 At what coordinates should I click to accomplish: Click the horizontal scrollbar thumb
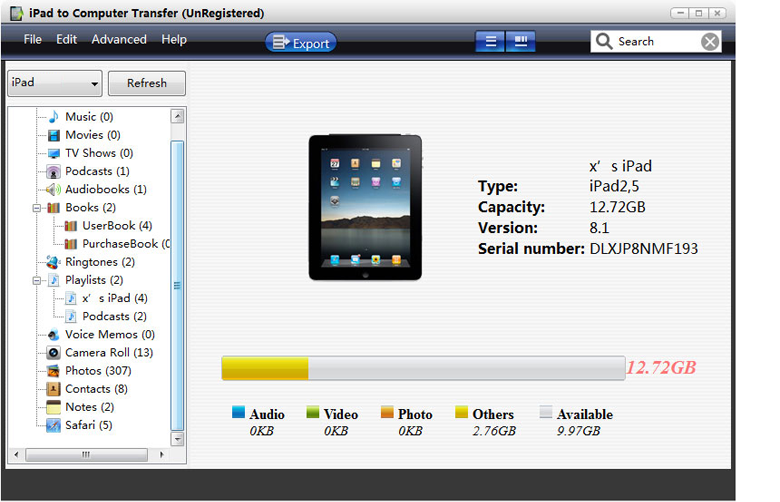coord(87,455)
